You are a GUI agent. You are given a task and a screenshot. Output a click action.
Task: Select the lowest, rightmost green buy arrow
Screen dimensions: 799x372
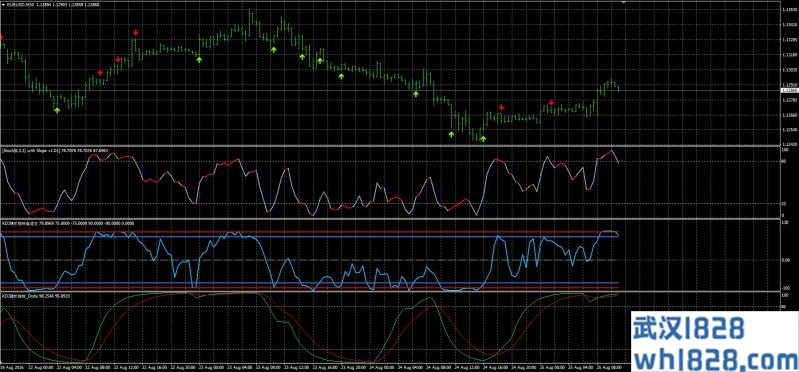483,139
